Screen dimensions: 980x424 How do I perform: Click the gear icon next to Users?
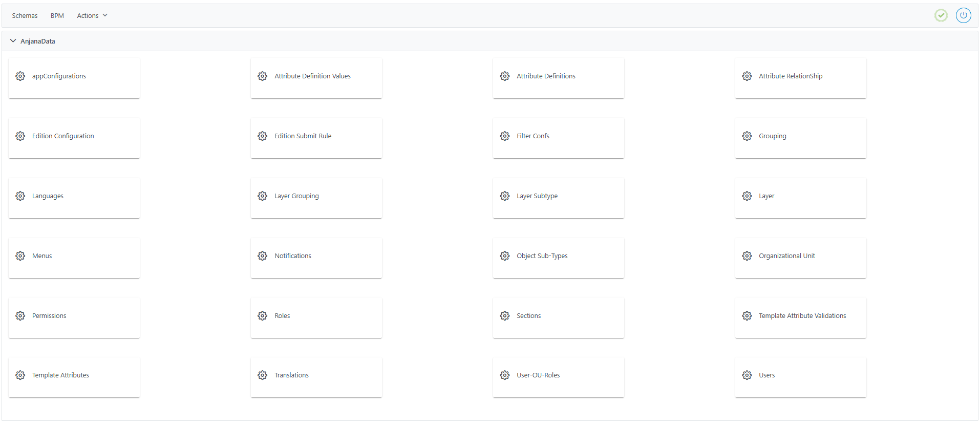pos(747,375)
